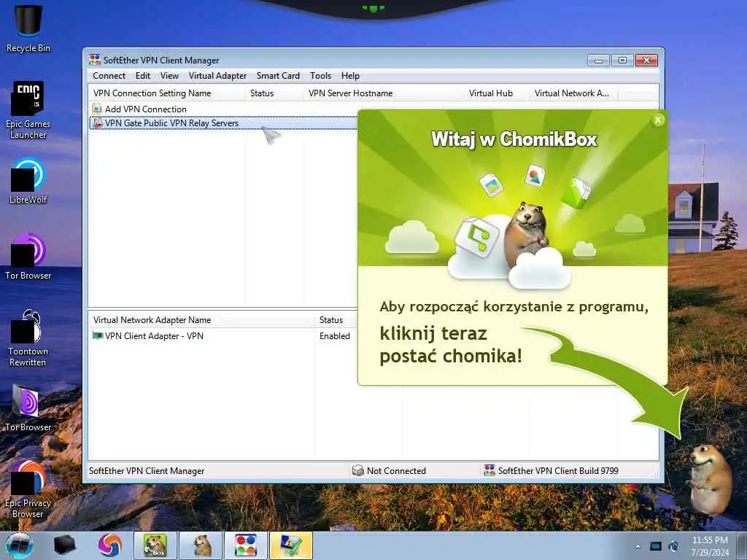
Task: Select the Toontown Rewritten desktop icon
Action: click(28, 338)
